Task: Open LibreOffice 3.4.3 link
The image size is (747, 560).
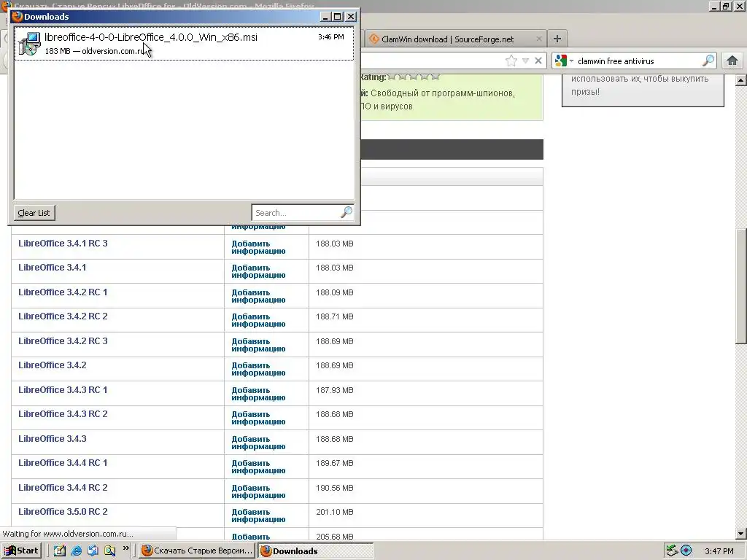Action: (53, 439)
